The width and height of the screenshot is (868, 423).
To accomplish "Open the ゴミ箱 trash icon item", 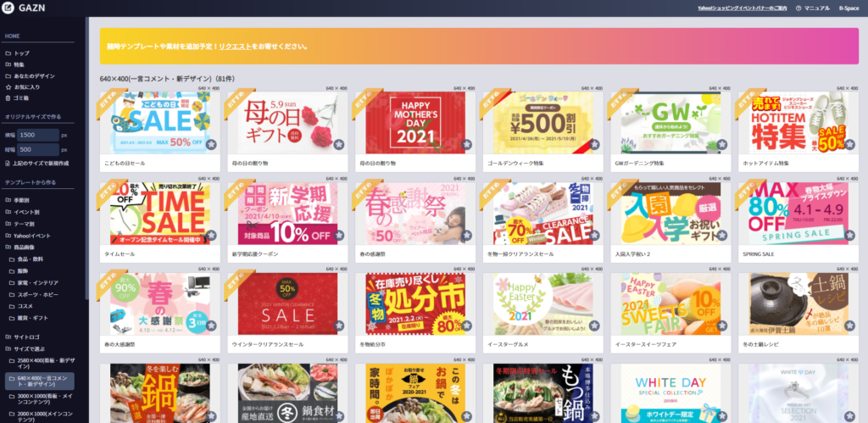I will 8,98.
